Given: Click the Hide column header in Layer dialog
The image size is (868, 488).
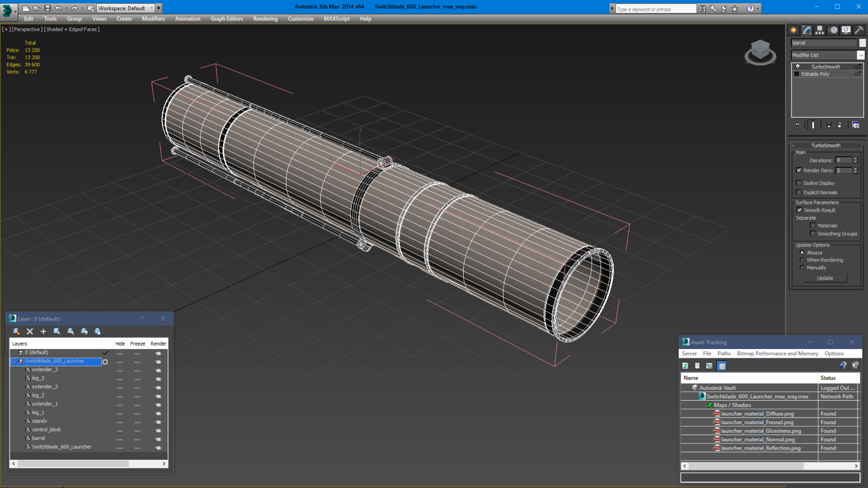Looking at the screenshot, I should 120,343.
